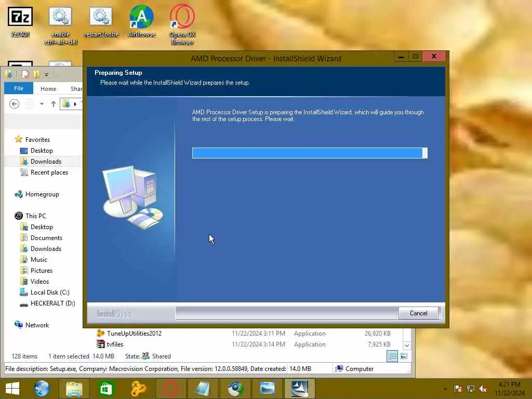Image resolution: width=532 pixels, height=399 pixels.
Task: Close the InstallShield Wizard window
Action: (x=434, y=56)
